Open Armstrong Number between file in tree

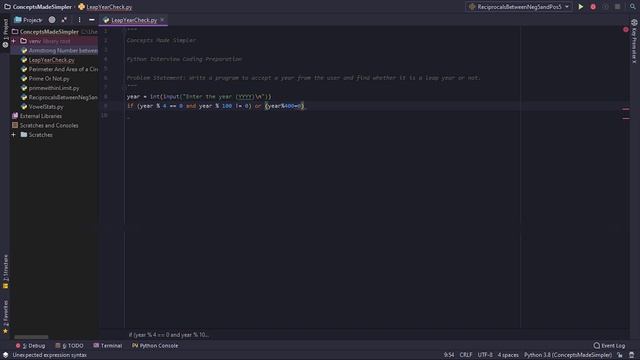tap(63, 51)
